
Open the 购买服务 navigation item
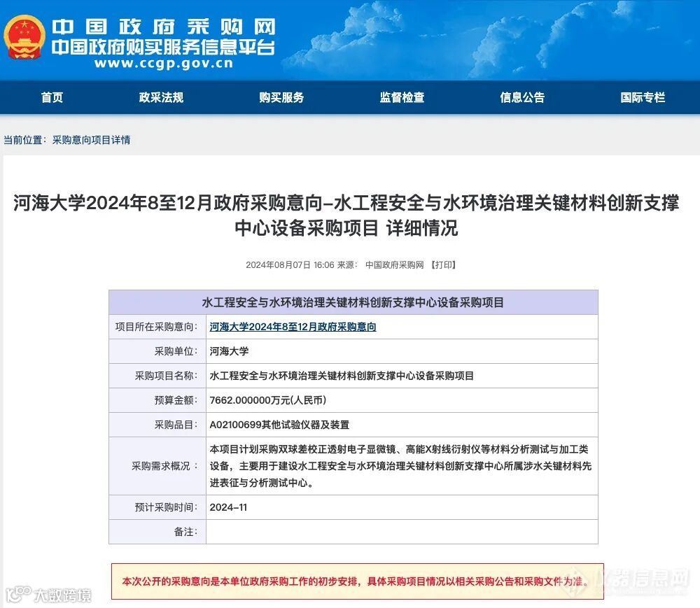click(x=281, y=98)
